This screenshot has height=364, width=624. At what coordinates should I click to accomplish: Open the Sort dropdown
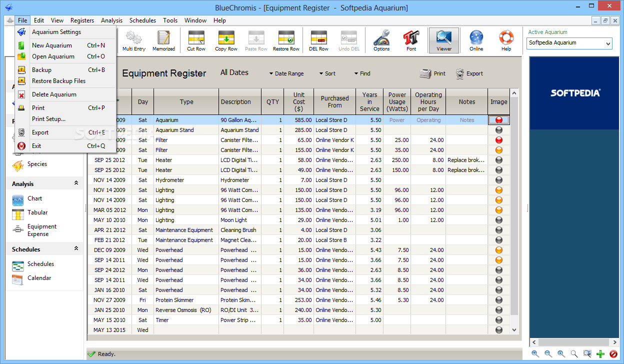click(327, 73)
